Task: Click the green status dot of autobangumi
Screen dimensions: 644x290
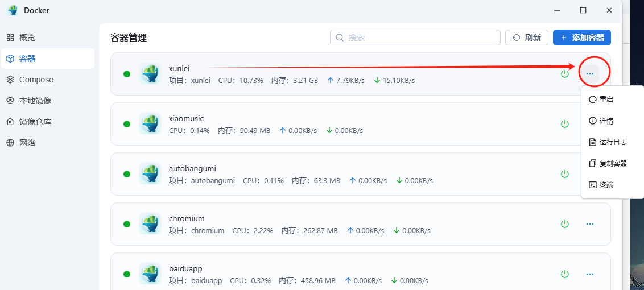Action: coord(127,174)
